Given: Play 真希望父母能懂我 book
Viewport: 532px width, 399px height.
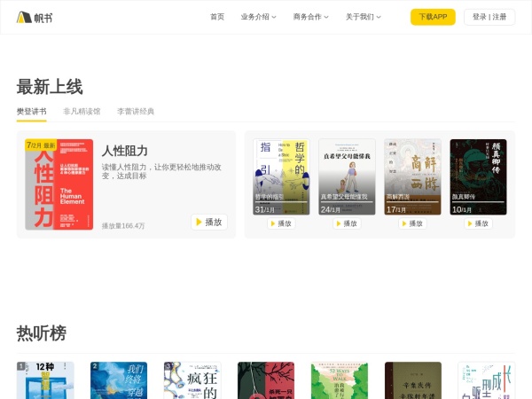Looking at the screenshot, I should [347, 223].
